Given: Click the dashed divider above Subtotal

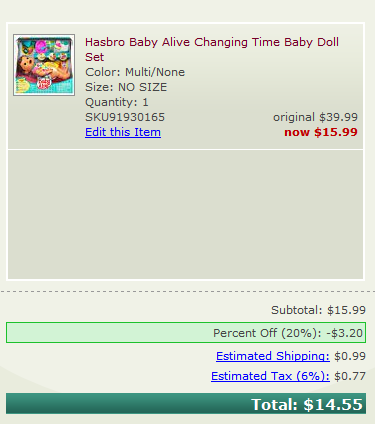Looking at the screenshot, I should point(187,292).
